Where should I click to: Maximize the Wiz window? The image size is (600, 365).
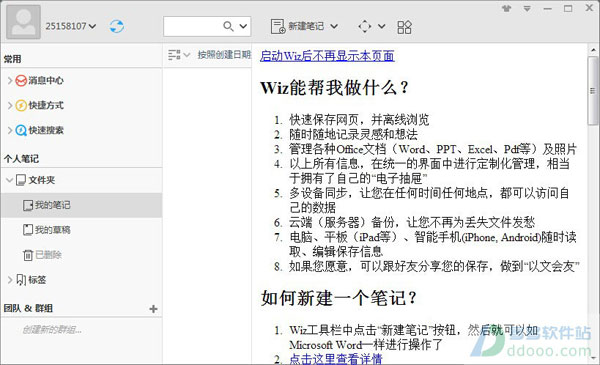pyautogui.click(x=568, y=8)
